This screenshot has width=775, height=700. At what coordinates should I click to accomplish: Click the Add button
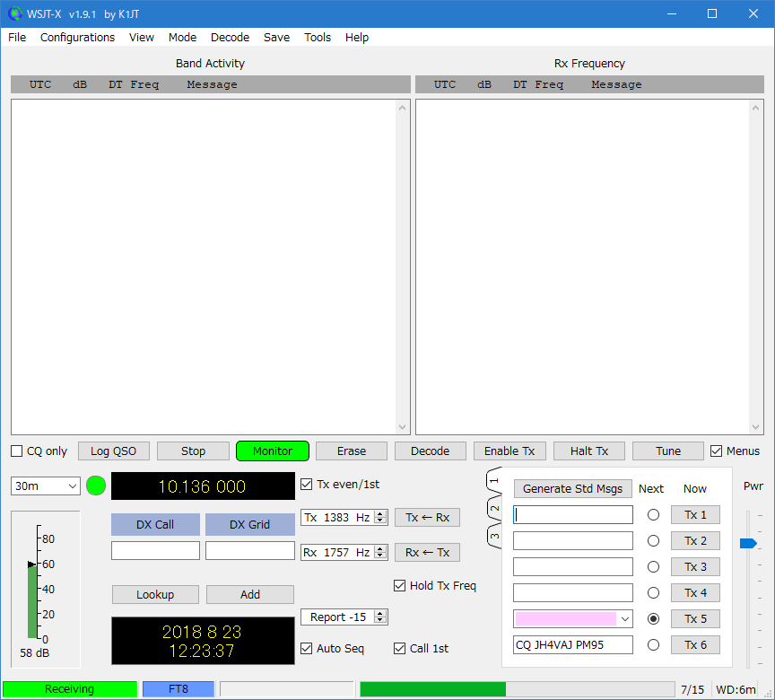click(250, 594)
